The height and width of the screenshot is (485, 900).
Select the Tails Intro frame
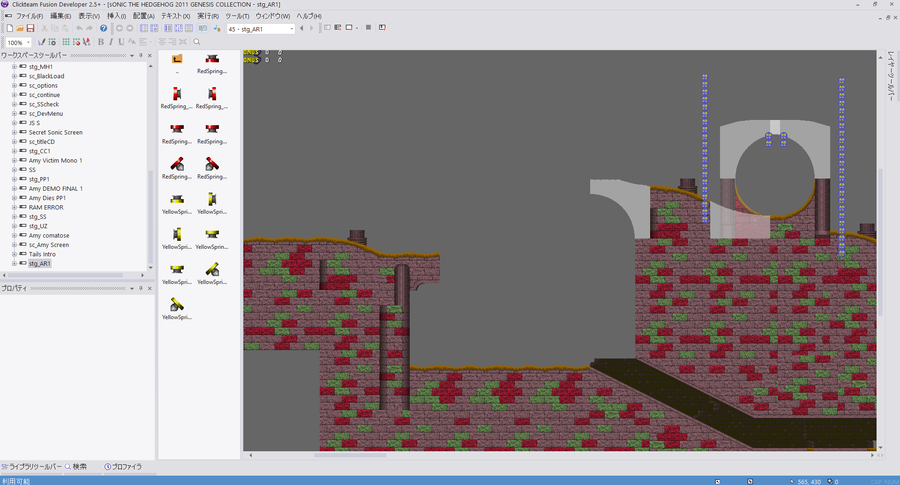click(42, 254)
